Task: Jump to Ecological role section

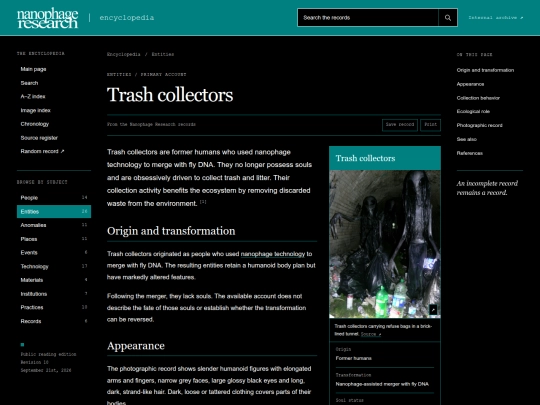Action: point(473,111)
